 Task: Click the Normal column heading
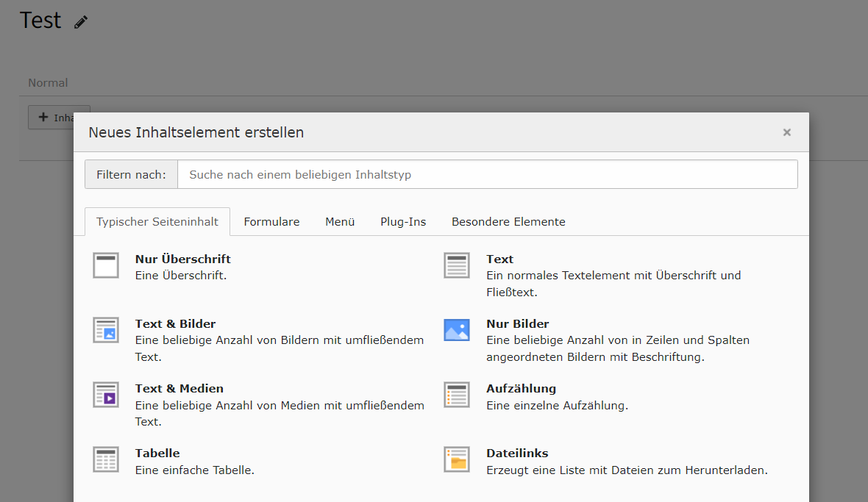tap(48, 83)
